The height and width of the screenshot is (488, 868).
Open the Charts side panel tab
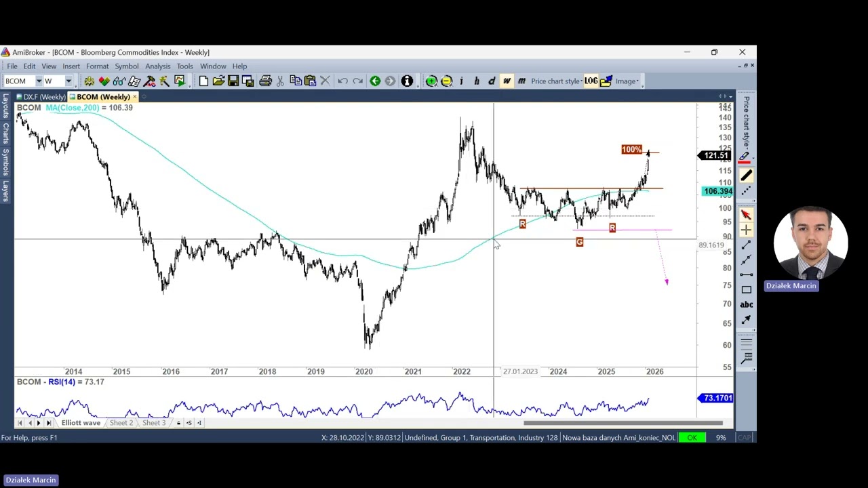point(5,133)
